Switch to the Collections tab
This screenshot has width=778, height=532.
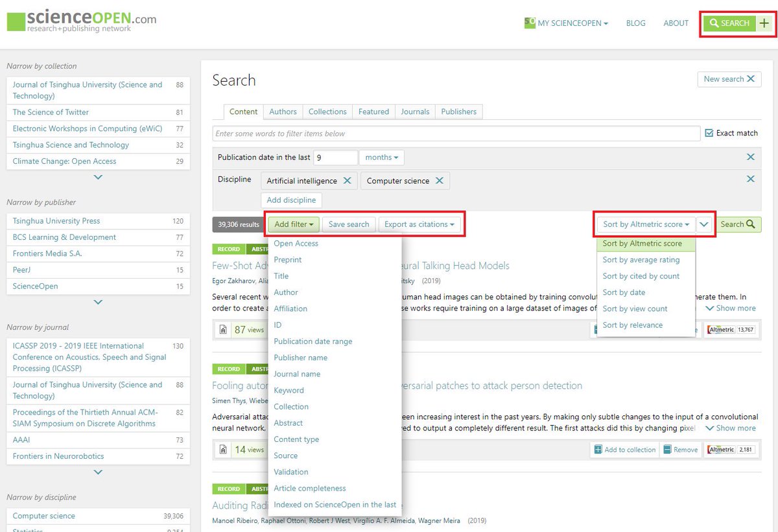click(327, 111)
